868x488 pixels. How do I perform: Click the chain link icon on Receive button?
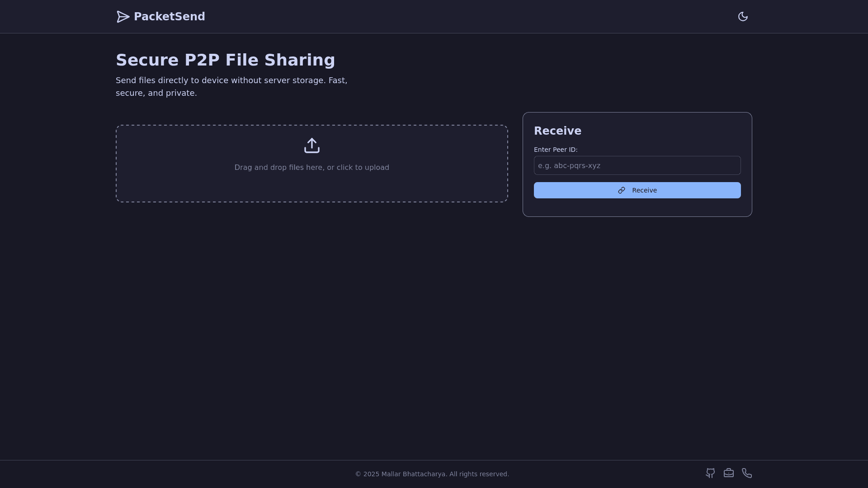pos(622,190)
